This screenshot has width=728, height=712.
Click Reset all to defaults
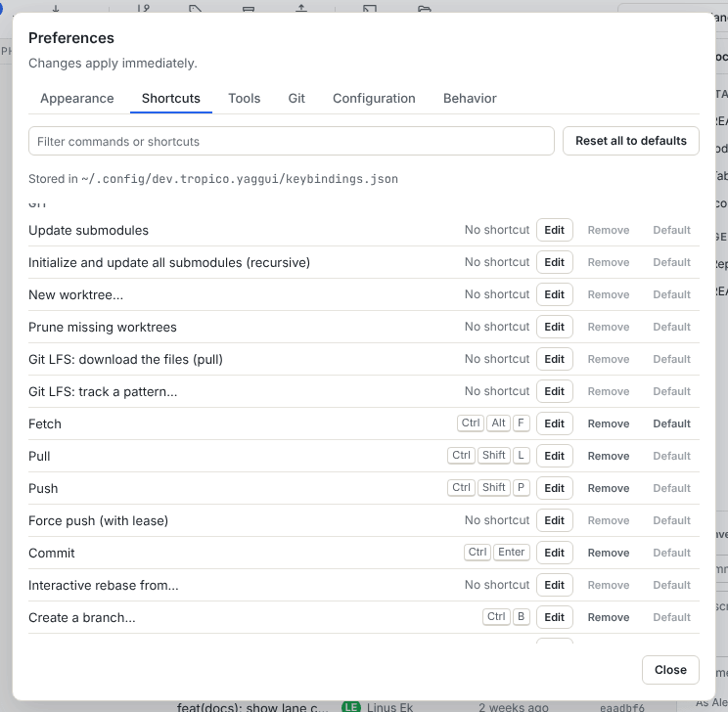coord(631,141)
